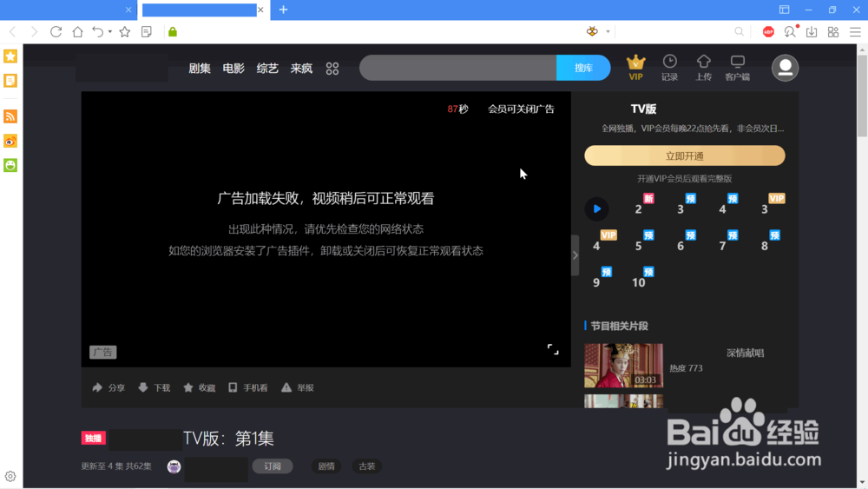Open user profile avatar
The height and width of the screenshot is (489, 868).
[x=785, y=68]
